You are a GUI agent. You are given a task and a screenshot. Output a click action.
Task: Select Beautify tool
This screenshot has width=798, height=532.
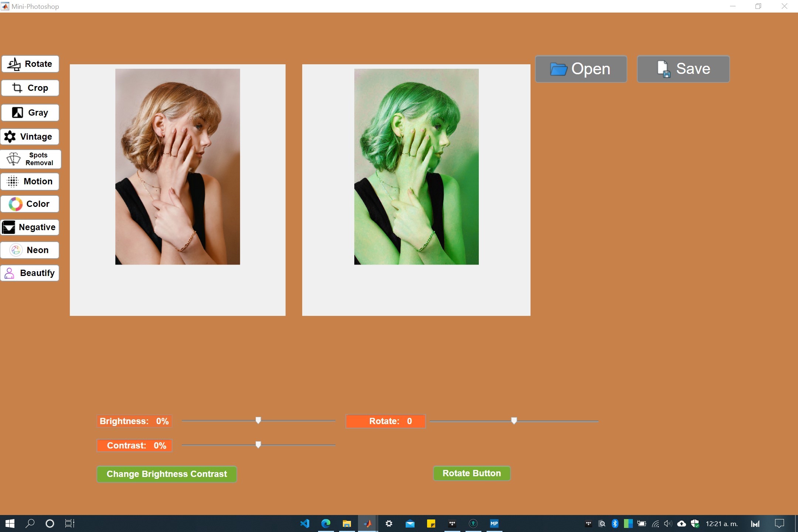[x=30, y=273]
